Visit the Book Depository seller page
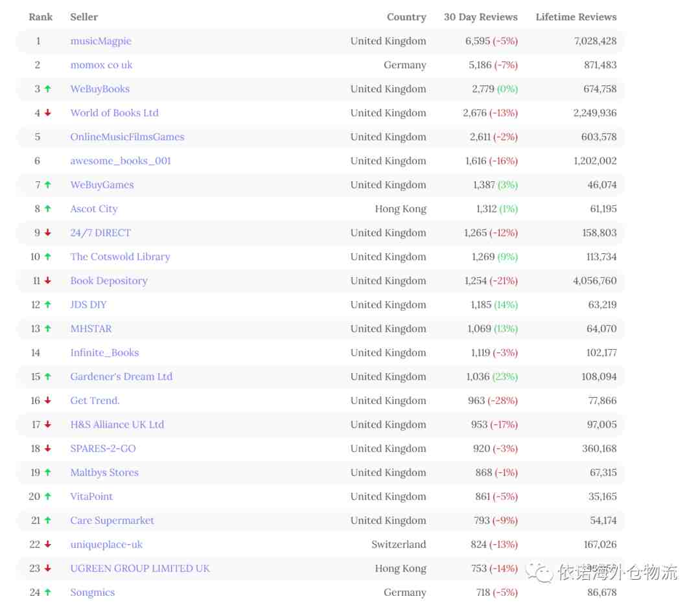The height and width of the screenshot is (603, 700). pos(109,280)
